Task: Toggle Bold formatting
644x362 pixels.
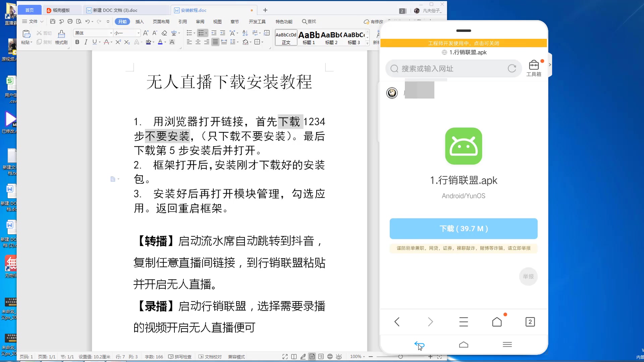Action: [x=77, y=42]
